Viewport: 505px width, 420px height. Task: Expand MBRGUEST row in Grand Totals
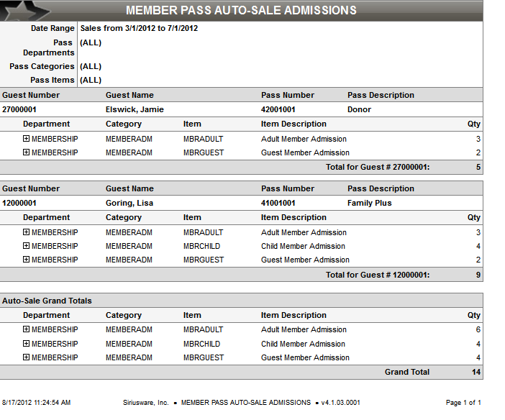pyautogui.click(x=26, y=357)
